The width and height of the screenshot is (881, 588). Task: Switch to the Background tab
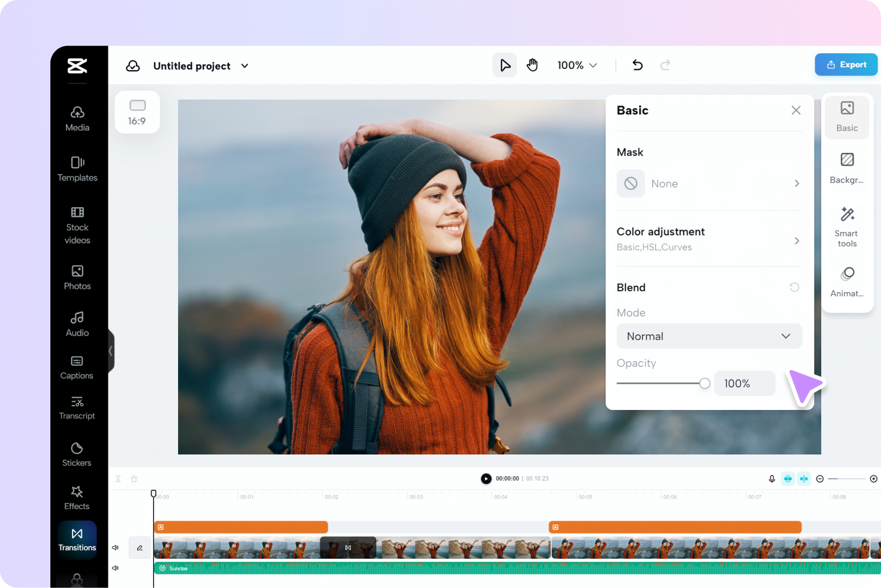click(x=847, y=168)
